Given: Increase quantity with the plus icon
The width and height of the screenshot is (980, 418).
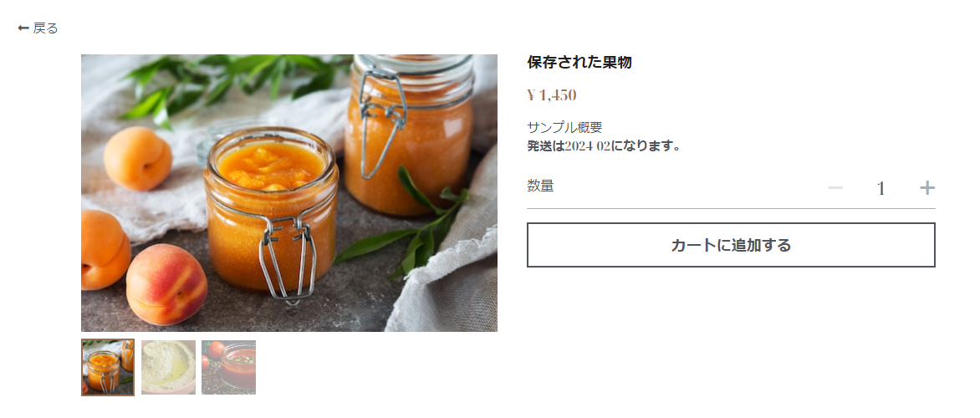Looking at the screenshot, I should click(926, 187).
